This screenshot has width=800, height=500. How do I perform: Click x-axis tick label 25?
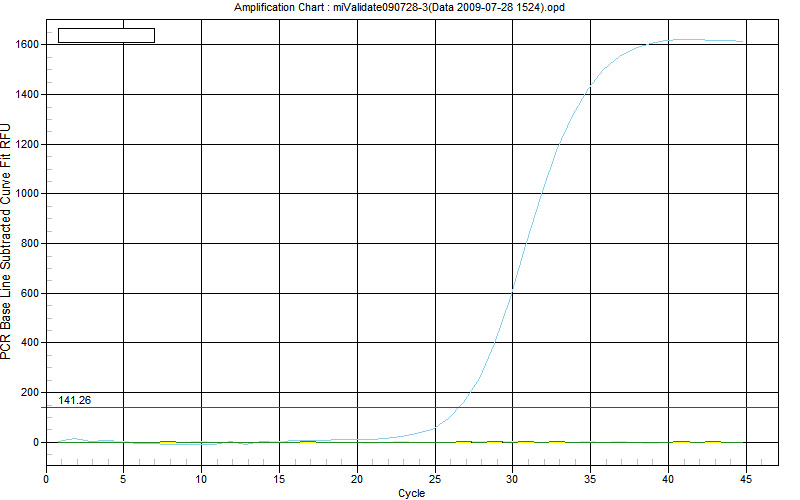pyautogui.click(x=435, y=479)
